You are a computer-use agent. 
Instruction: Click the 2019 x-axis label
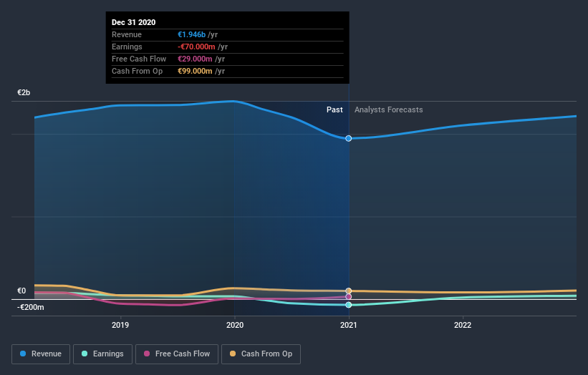coord(120,325)
